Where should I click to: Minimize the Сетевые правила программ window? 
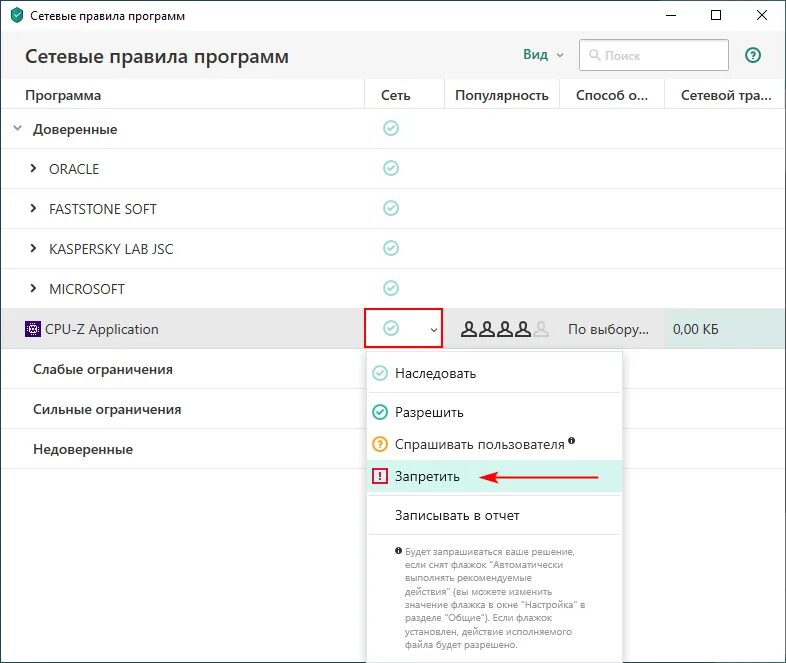click(x=671, y=16)
